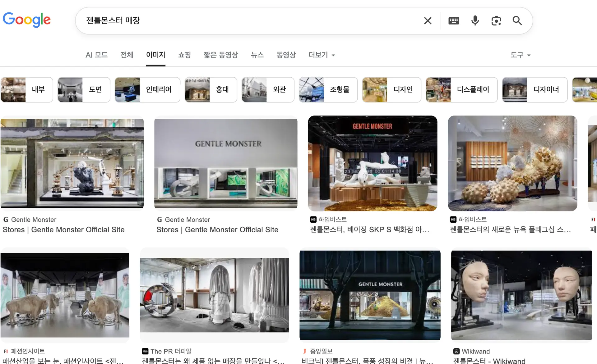The image size is (597, 364).
Task: Click inside the search input field
Action: pyautogui.click(x=249, y=21)
